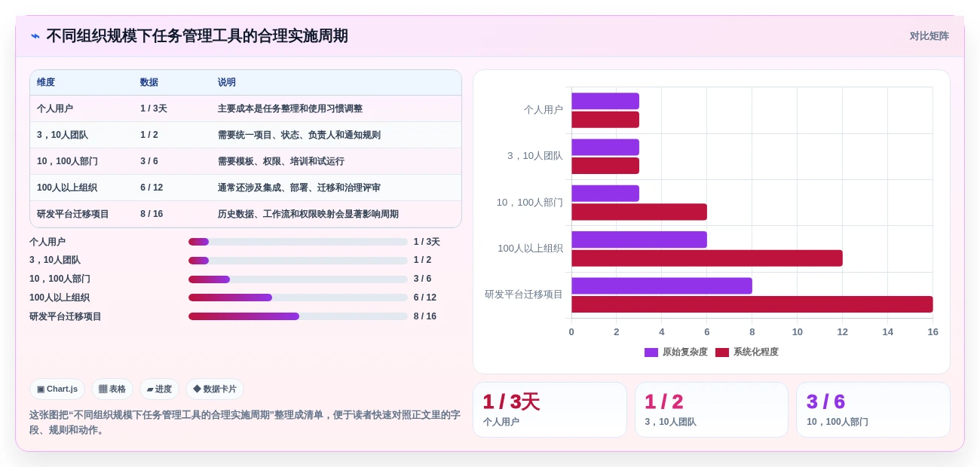Select the Chart.js tag chip
This screenshot has width=980, height=467.
coord(57,389)
